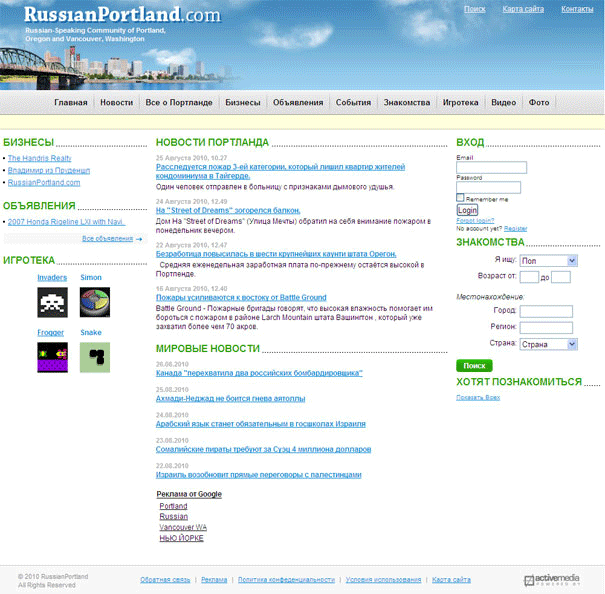The width and height of the screenshot is (605, 594).
Task: Open the Portland ad link
Action: [x=173, y=506]
